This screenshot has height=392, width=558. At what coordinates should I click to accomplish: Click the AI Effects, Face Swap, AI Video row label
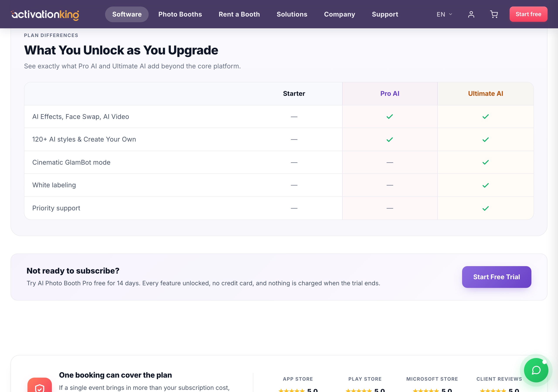(80, 117)
